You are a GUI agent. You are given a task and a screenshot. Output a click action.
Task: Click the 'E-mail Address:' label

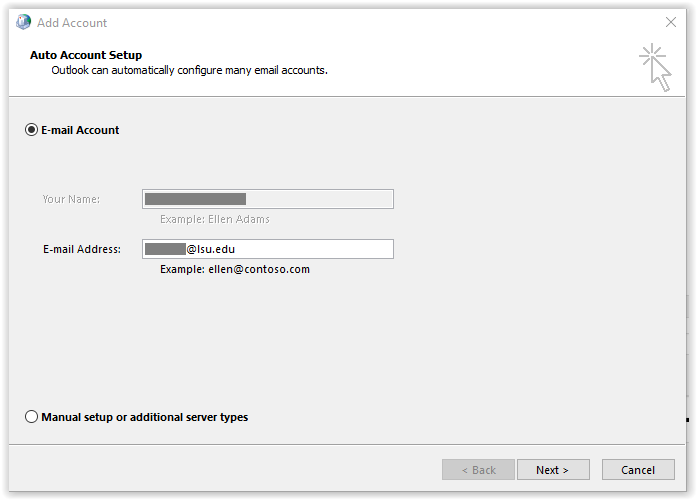pos(82,249)
